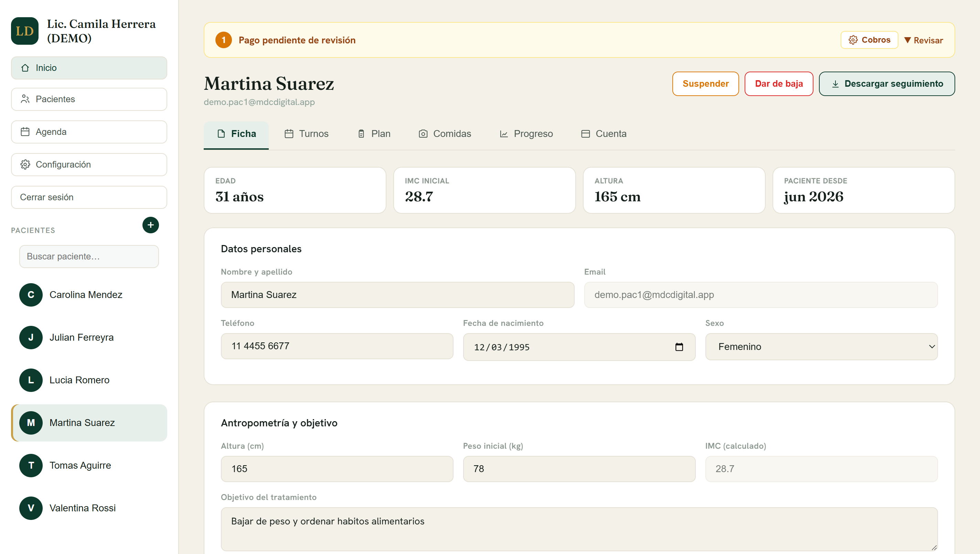Select patient Carolina Mendez
This screenshot has width=980, height=554.
tap(89, 295)
